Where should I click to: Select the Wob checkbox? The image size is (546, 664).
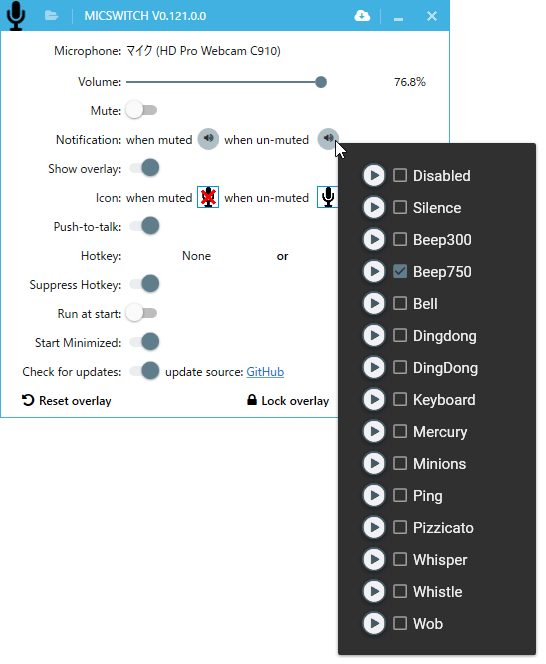pyautogui.click(x=400, y=623)
